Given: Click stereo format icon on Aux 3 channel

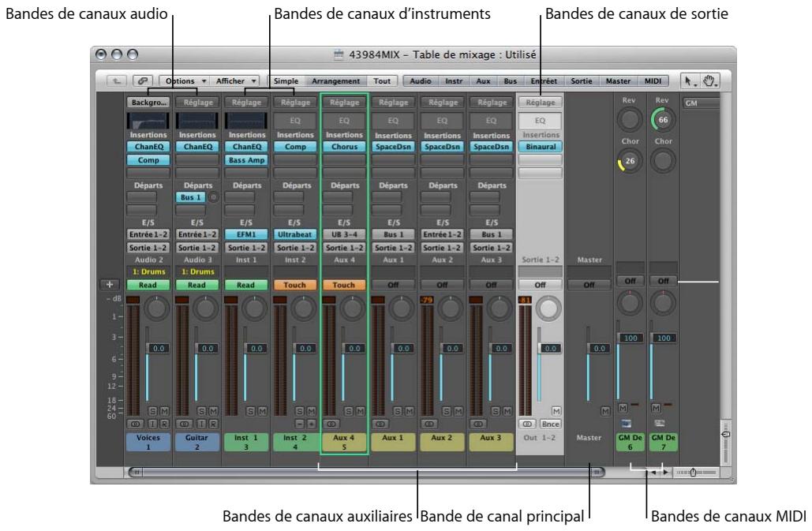Looking at the screenshot, I should tap(478, 424).
